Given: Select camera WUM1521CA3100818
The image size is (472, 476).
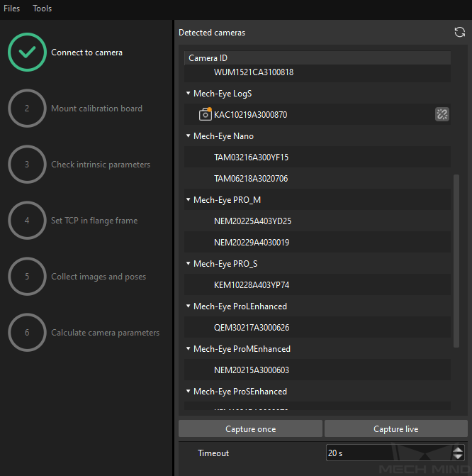Looking at the screenshot, I should tap(318, 72).
